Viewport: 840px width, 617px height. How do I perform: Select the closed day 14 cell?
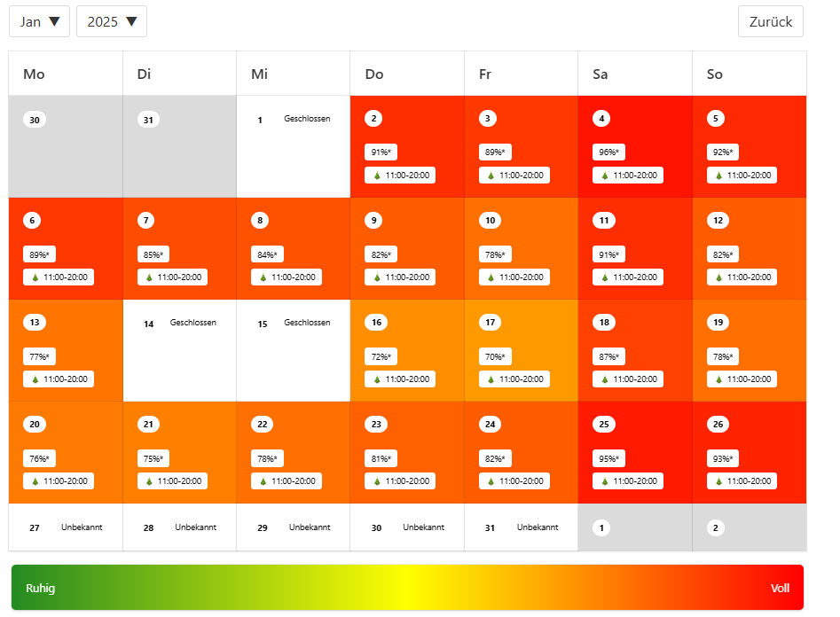point(179,350)
